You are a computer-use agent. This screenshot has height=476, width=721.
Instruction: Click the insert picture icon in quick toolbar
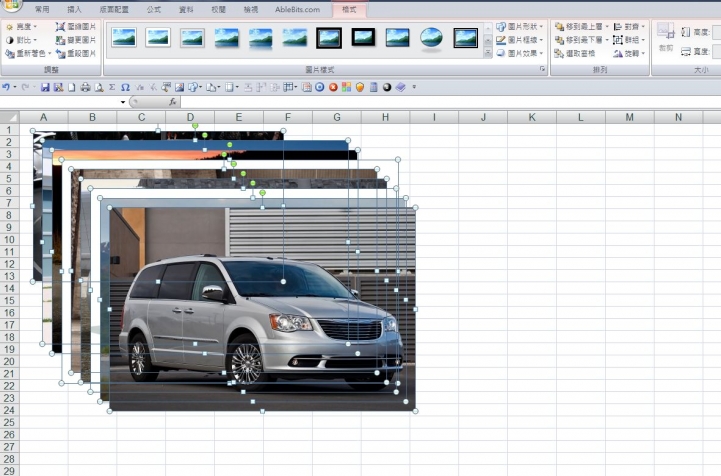click(x=179, y=87)
